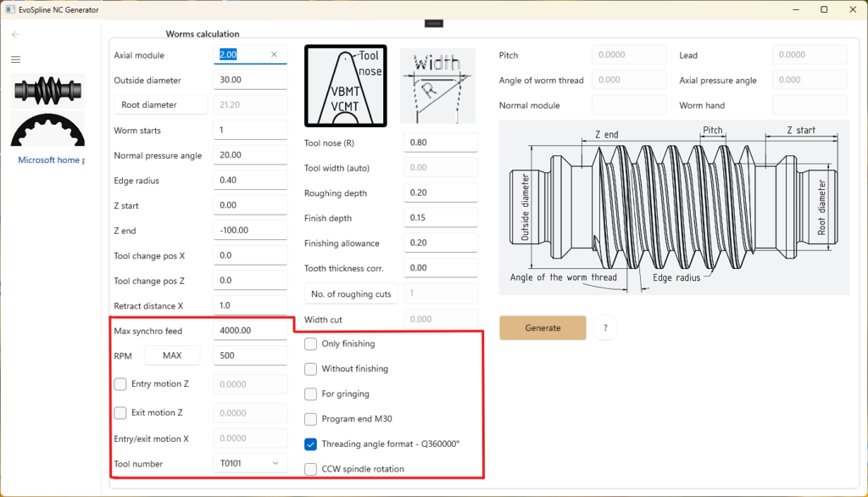Click the back arrow icon
This screenshot has width=868, height=497.
click(x=15, y=35)
